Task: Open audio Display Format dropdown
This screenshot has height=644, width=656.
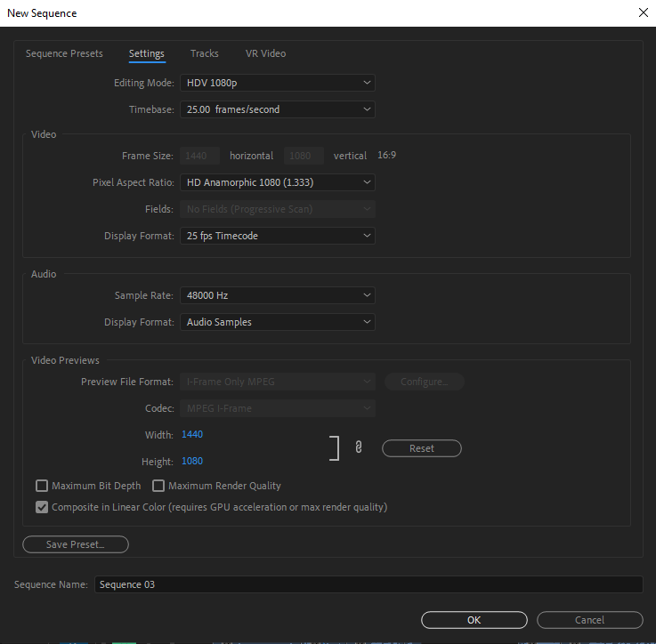Action: pos(277,322)
